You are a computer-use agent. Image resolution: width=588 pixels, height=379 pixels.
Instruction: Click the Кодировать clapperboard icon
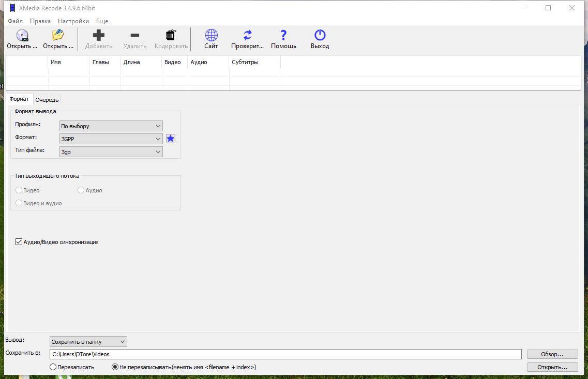click(171, 35)
